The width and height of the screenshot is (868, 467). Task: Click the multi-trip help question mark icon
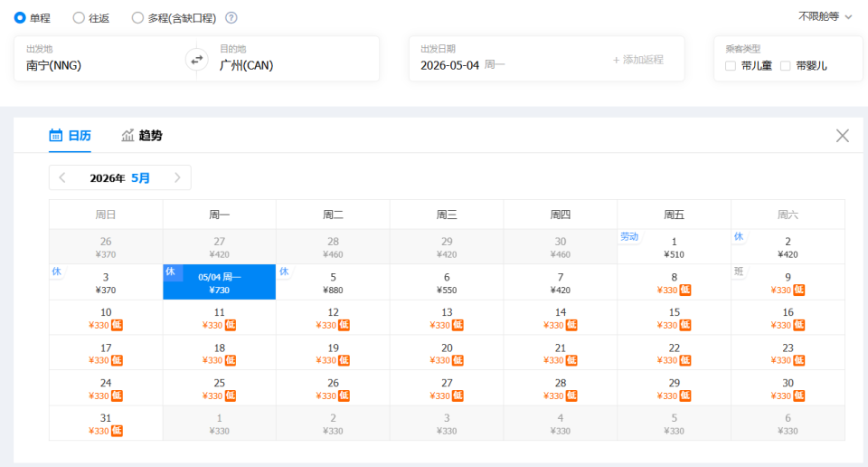(231, 18)
